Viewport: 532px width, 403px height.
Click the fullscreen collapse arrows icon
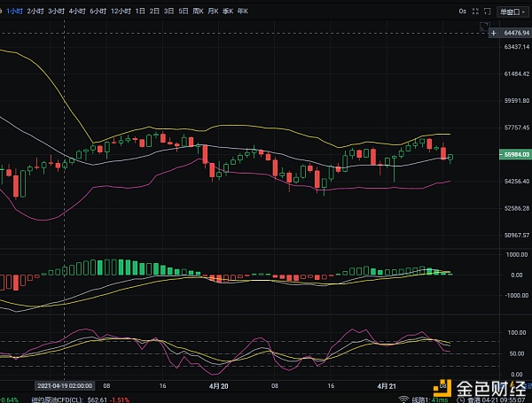pyautogui.click(x=475, y=12)
